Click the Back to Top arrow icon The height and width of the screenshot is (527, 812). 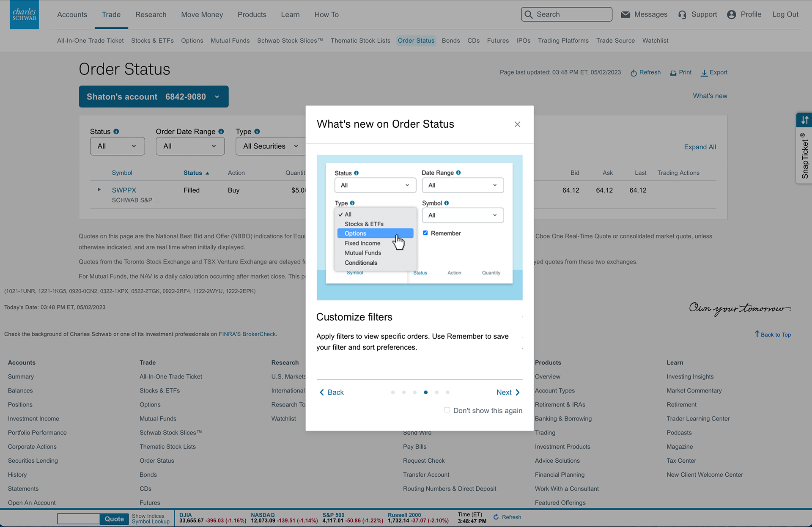(757, 334)
